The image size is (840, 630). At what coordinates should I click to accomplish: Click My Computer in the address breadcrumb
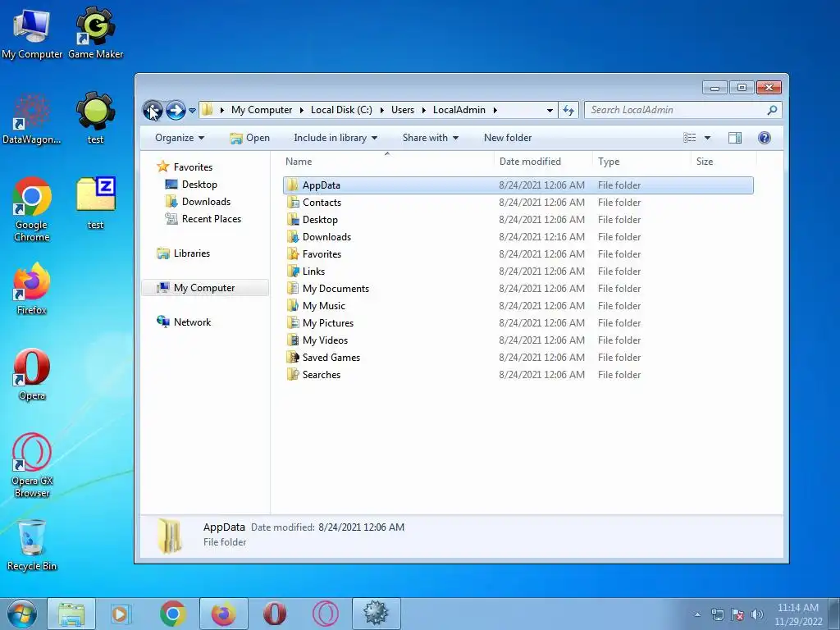(x=262, y=110)
